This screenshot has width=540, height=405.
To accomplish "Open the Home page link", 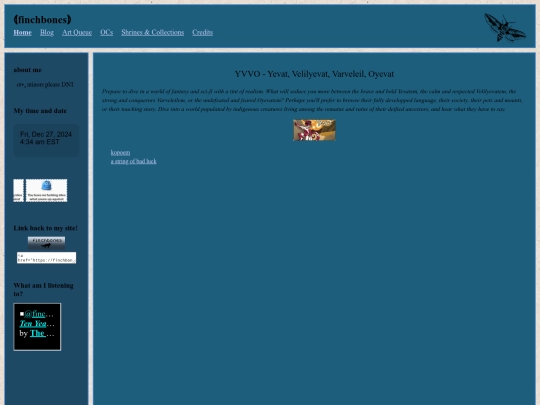I will click(22, 32).
